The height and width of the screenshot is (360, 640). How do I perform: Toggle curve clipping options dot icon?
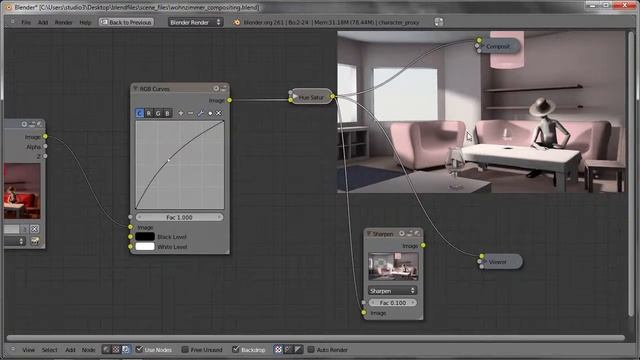pos(210,113)
